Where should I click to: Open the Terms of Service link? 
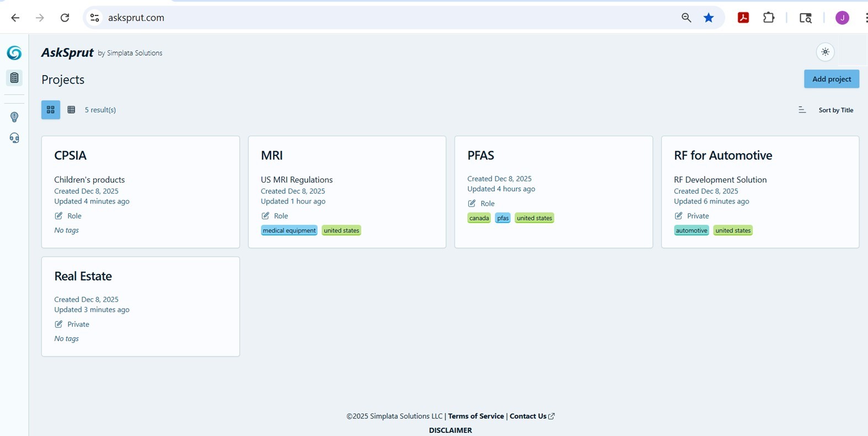coord(475,416)
